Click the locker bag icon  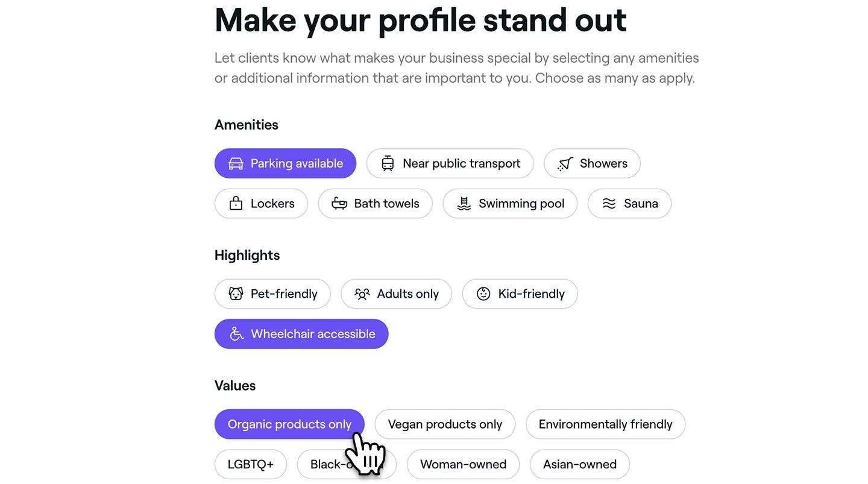pos(236,203)
